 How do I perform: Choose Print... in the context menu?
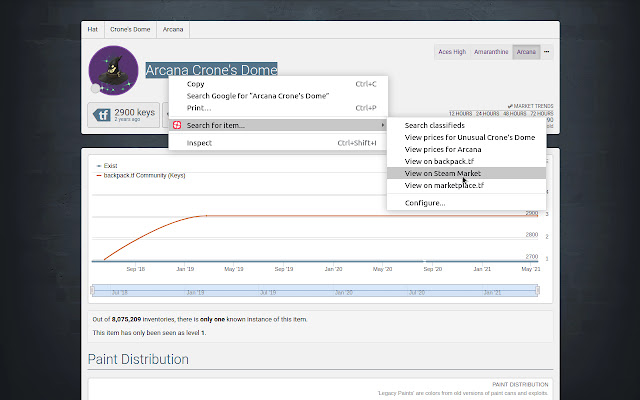[278, 108]
